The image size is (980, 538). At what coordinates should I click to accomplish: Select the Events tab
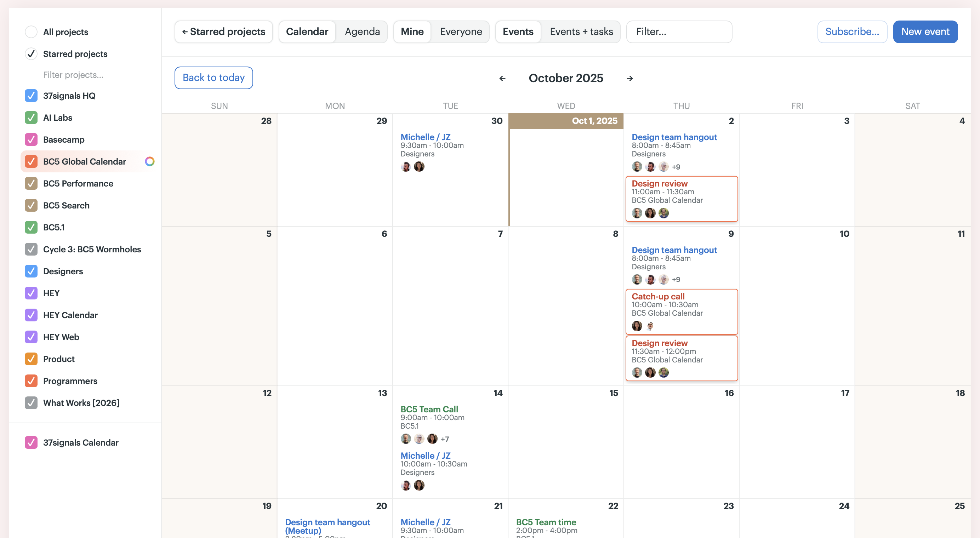518,32
